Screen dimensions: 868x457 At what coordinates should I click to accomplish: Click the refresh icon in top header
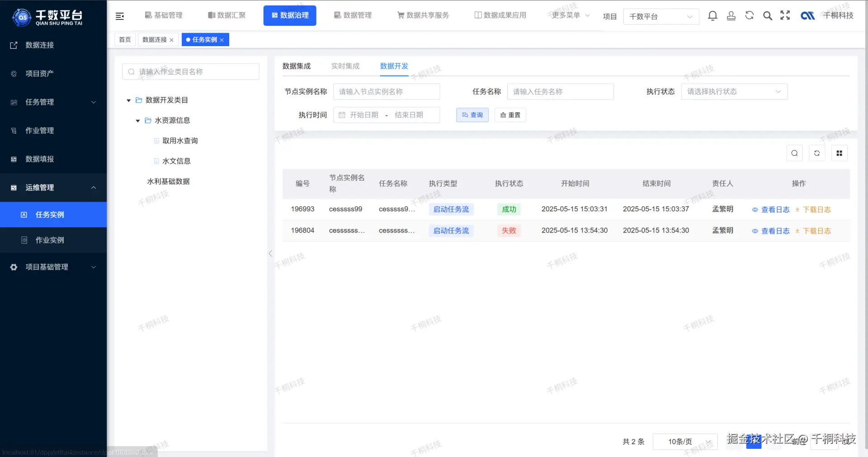click(x=749, y=15)
